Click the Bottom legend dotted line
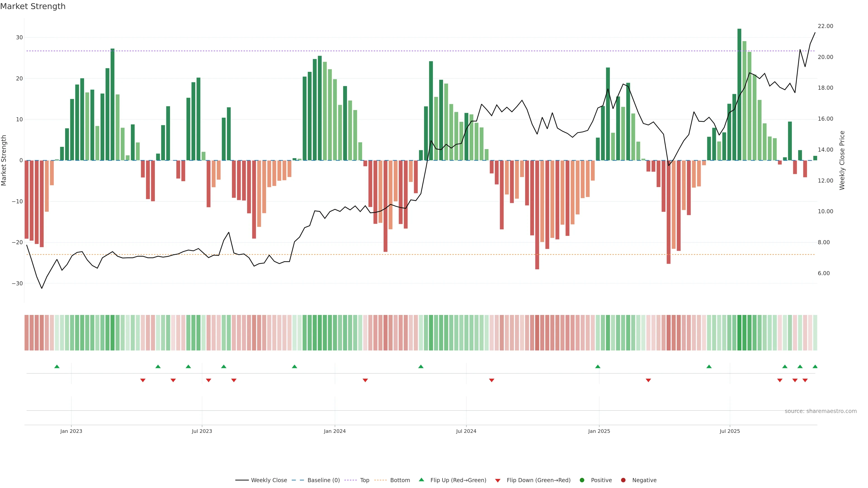This screenshot has height=488, width=868. 380,480
